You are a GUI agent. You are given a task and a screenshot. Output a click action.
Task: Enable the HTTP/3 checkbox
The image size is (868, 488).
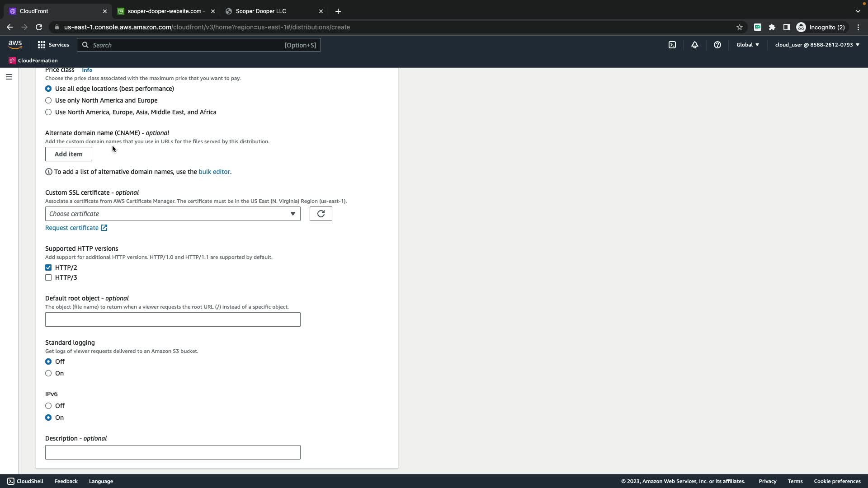(48, 277)
